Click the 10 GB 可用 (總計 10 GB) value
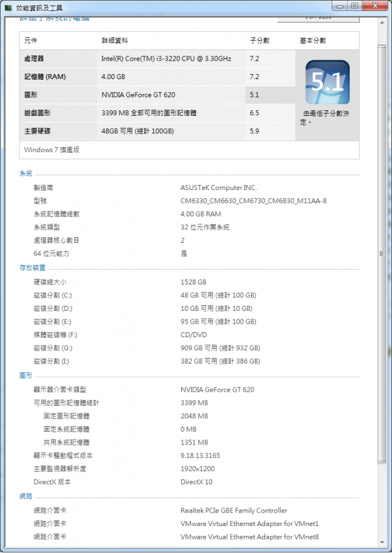Screen dimensions: 392x553 (x=217, y=308)
